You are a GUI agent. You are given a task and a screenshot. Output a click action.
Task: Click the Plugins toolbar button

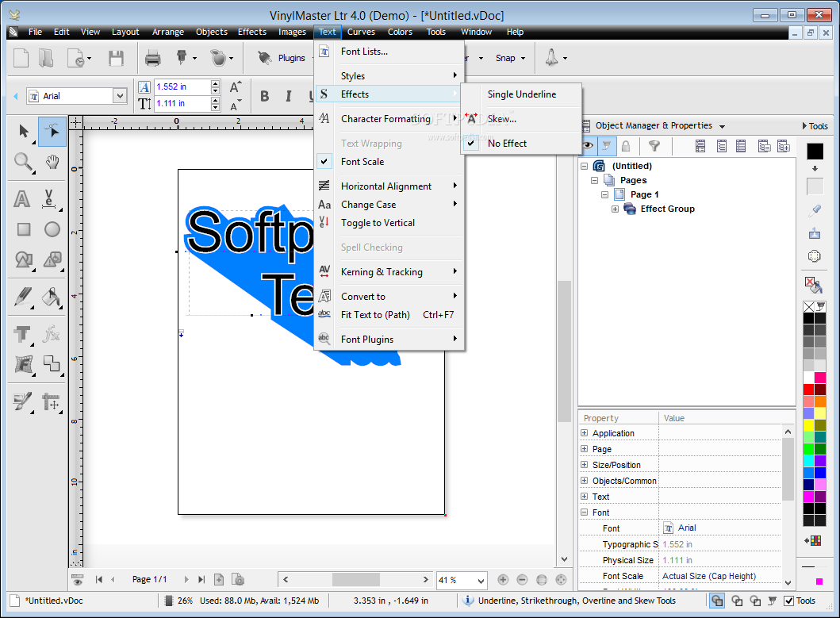pos(282,58)
